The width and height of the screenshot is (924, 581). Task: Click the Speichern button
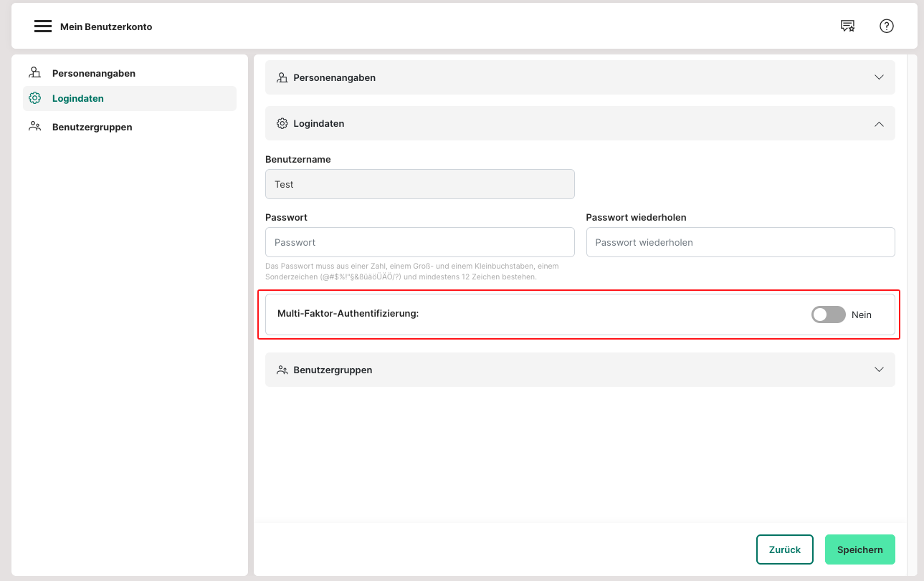pos(859,549)
